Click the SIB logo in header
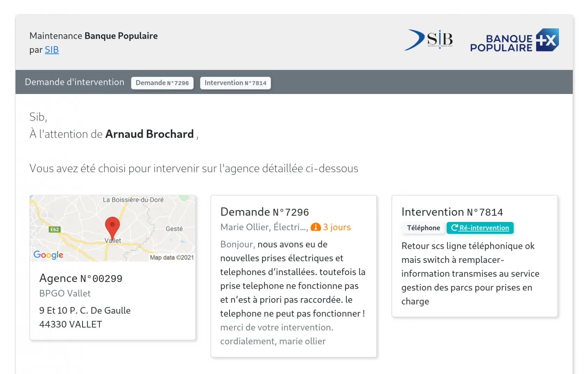This screenshot has height=374, width=588. point(429,39)
